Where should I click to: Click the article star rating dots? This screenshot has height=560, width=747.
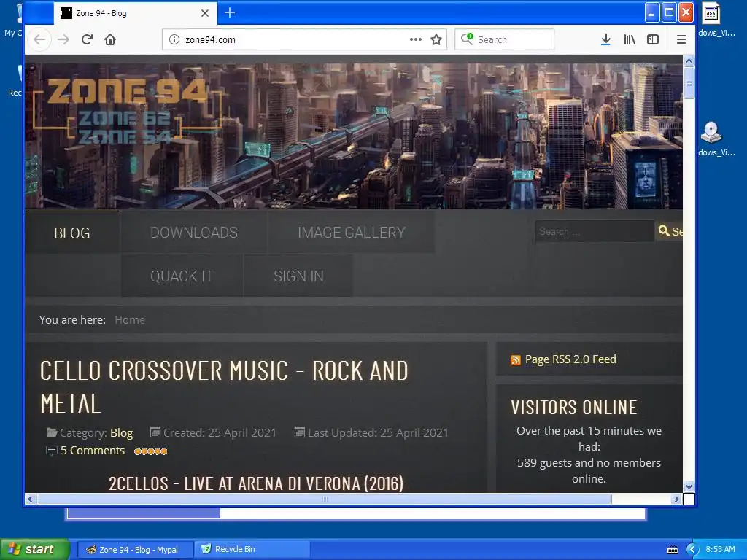[x=150, y=451]
